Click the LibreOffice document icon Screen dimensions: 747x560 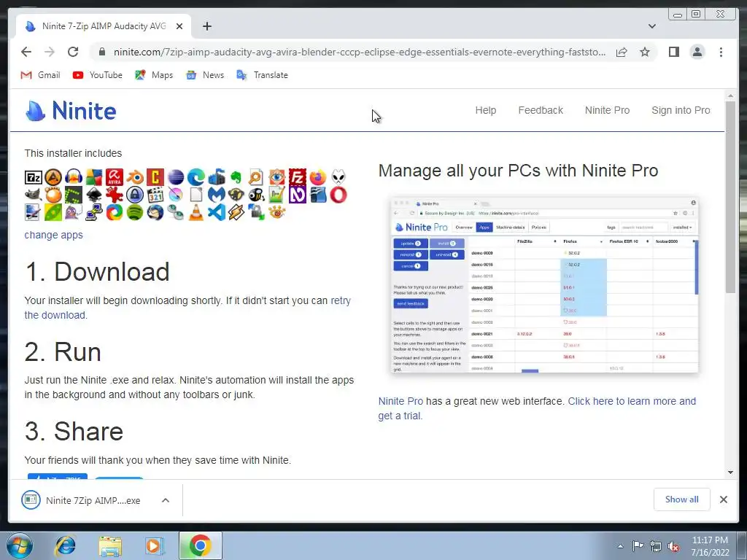coord(196,195)
